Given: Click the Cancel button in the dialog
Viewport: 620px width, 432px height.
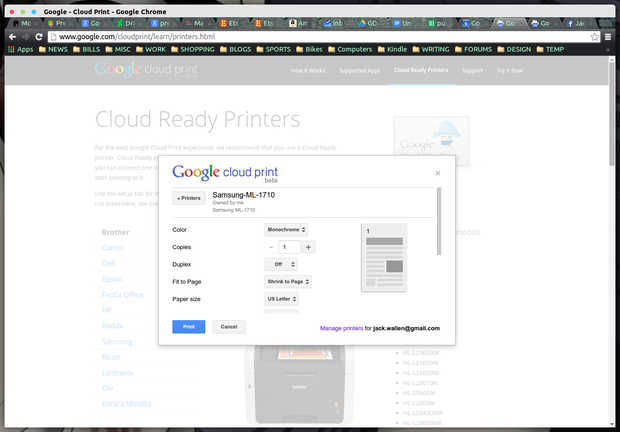Looking at the screenshot, I should 229,326.
